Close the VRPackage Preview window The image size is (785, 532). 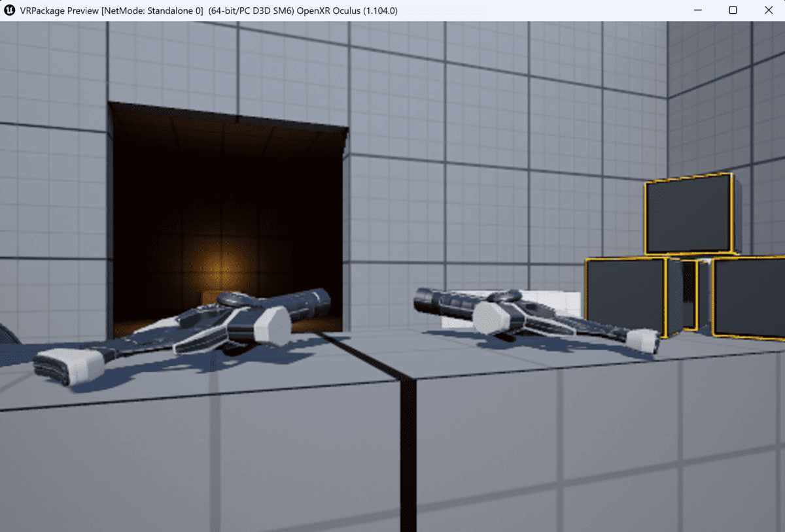coord(768,10)
